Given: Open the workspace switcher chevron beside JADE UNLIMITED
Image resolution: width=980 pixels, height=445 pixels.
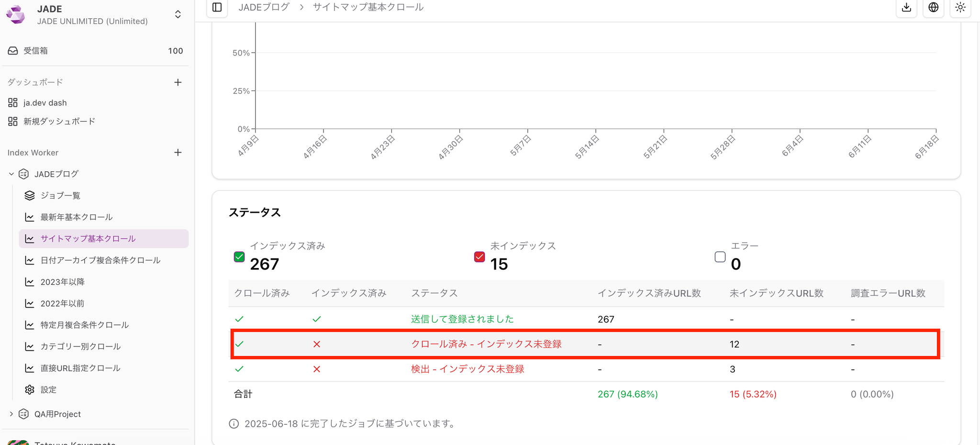Looking at the screenshot, I should [178, 14].
